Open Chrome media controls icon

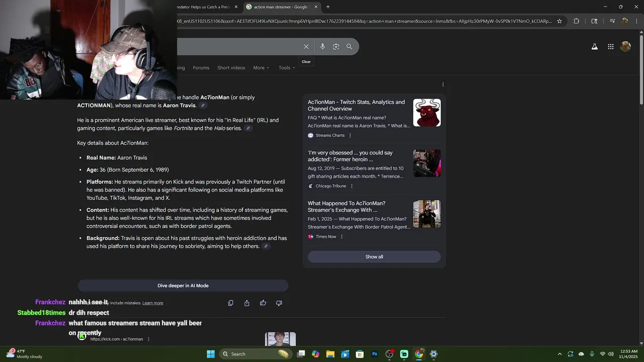pyautogui.click(x=612, y=21)
